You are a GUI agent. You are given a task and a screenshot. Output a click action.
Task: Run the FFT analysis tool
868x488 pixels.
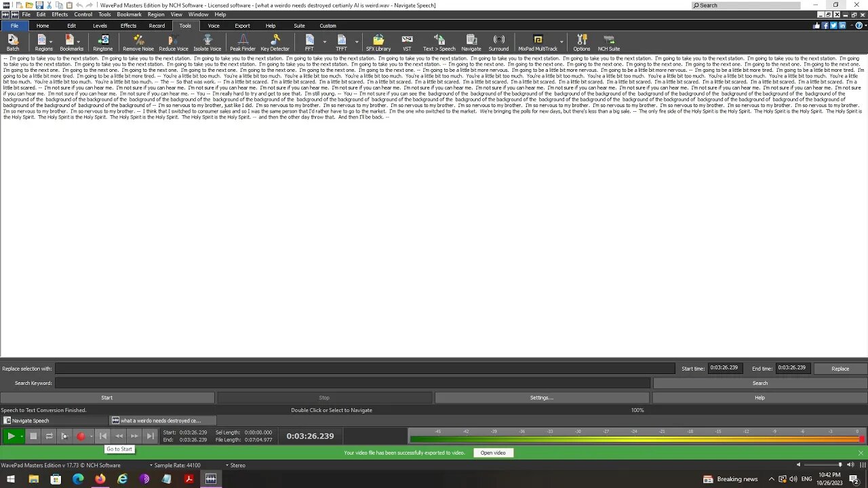point(309,43)
